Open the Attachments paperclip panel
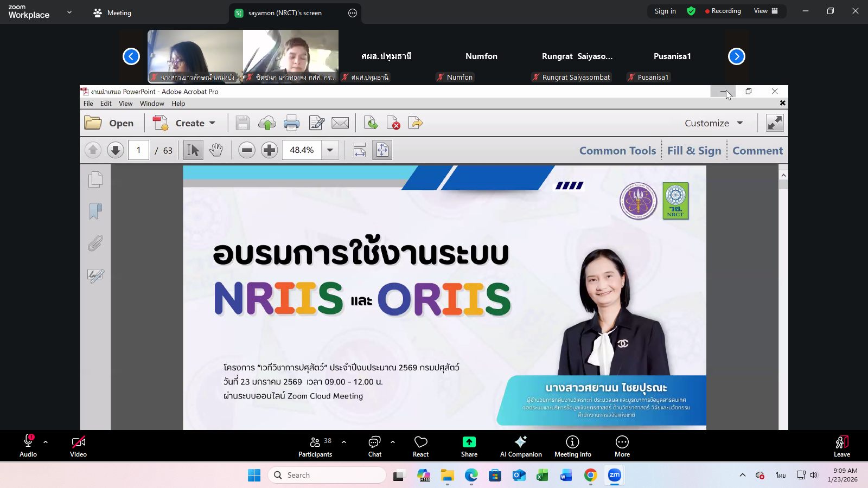Viewport: 868px width, 488px height. 95,243
